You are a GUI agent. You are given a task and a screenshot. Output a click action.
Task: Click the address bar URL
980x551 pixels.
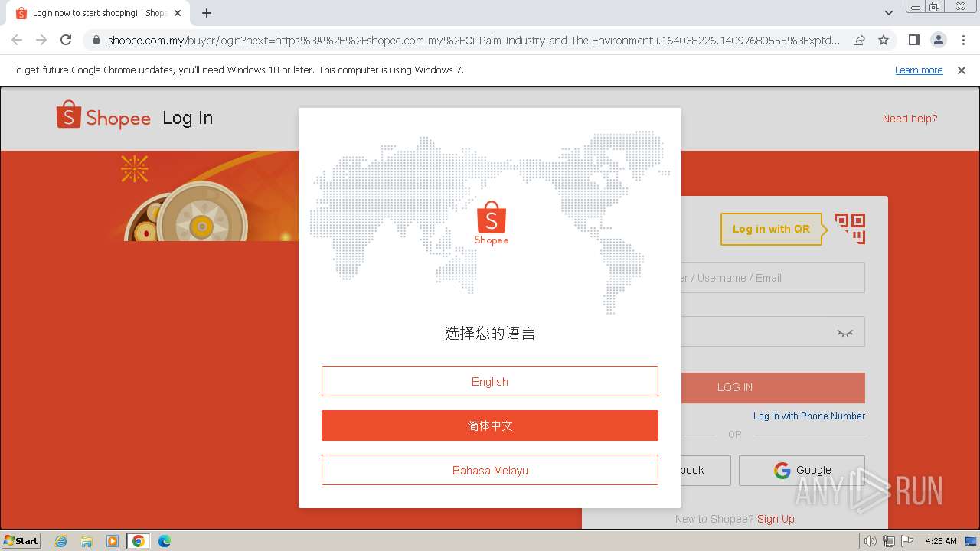pyautogui.click(x=473, y=40)
